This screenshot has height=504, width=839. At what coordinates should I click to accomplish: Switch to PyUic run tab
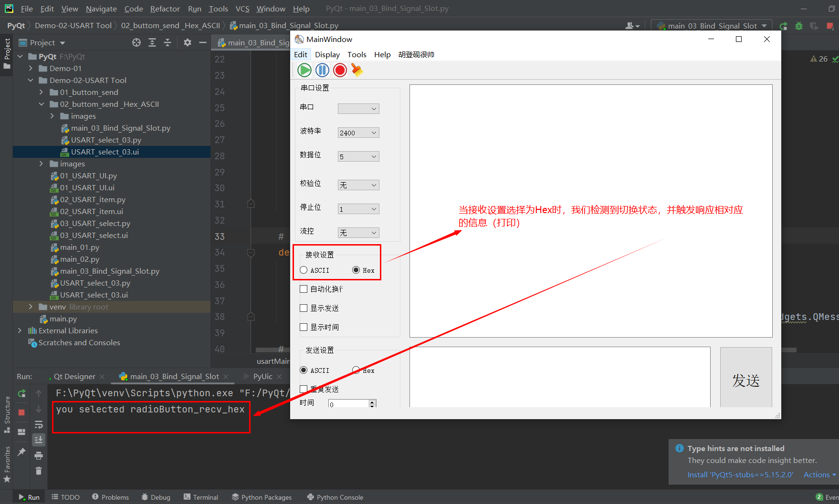(262, 377)
